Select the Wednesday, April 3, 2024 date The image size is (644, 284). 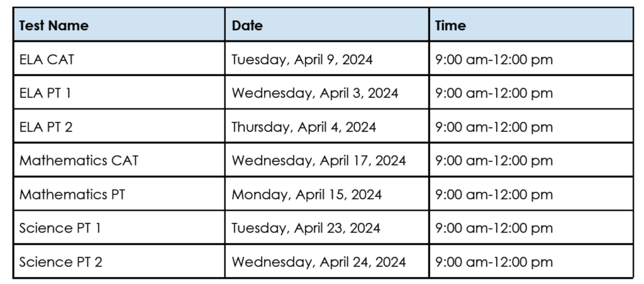pyautogui.click(x=314, y=93)
